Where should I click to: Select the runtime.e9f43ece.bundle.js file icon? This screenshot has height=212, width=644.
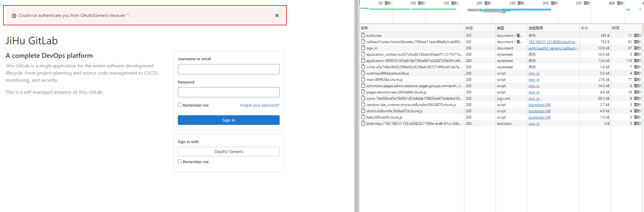(x=363, y=73)
